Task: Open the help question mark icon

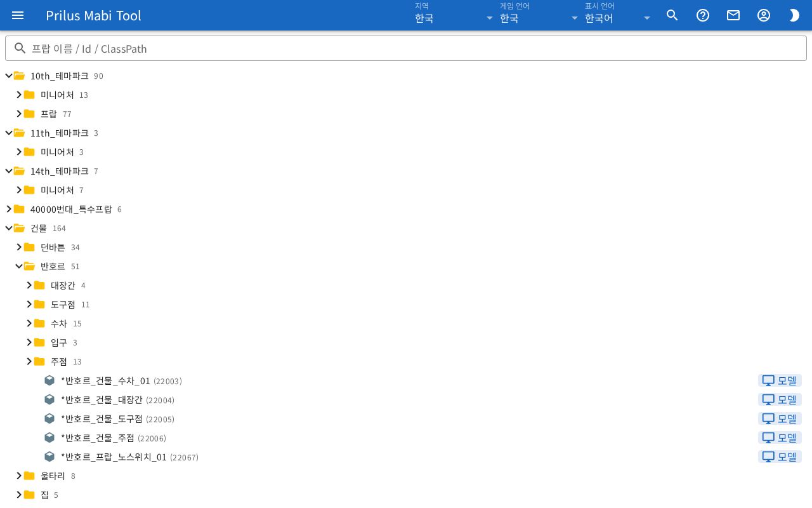Action: [x=703, y=15]
